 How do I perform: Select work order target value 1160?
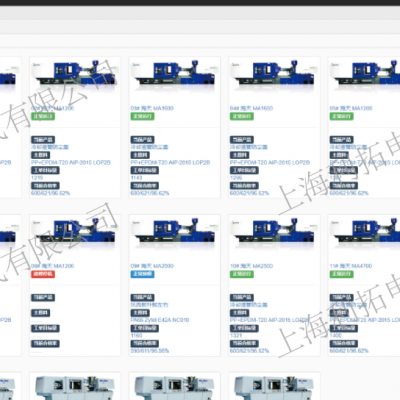[x=136, y=335]
